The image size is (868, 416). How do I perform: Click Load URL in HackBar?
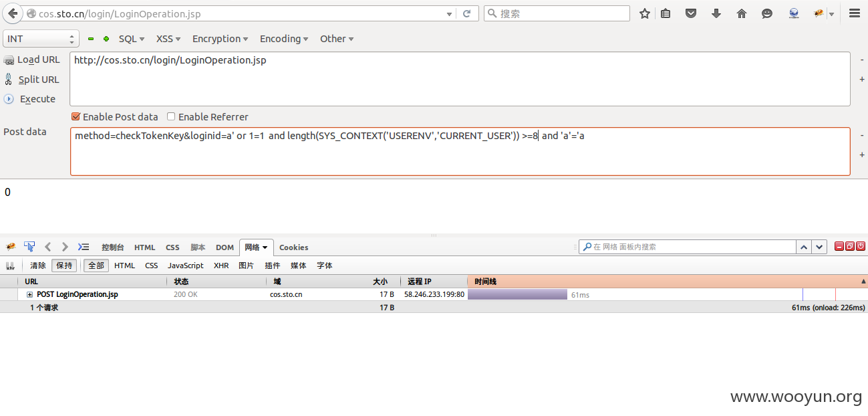pyautogui.click(x=32, y=60)
